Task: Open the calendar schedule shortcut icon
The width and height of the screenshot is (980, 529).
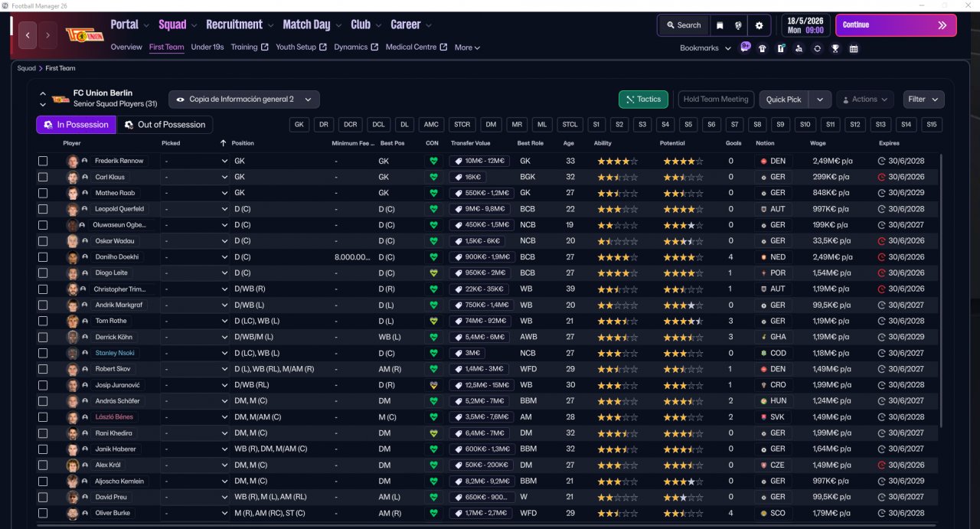Action: click(x=854, y=48)
